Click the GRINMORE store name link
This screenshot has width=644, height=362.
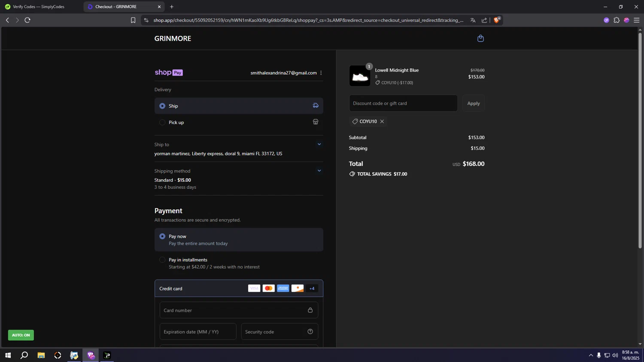pyautogui.click(x=173, y=39)
